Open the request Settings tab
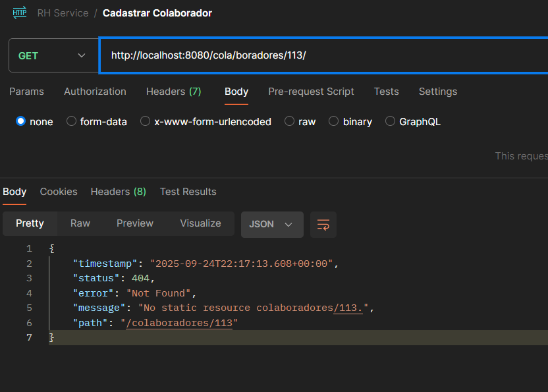The width and height of the screenshot is (548, 392). pyautogui.click(x=438, y=92)
